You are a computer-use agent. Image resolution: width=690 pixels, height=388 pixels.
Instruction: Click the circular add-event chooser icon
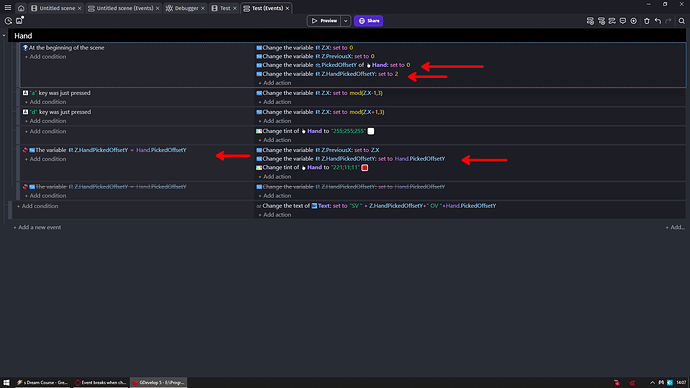tap(633, 21)
